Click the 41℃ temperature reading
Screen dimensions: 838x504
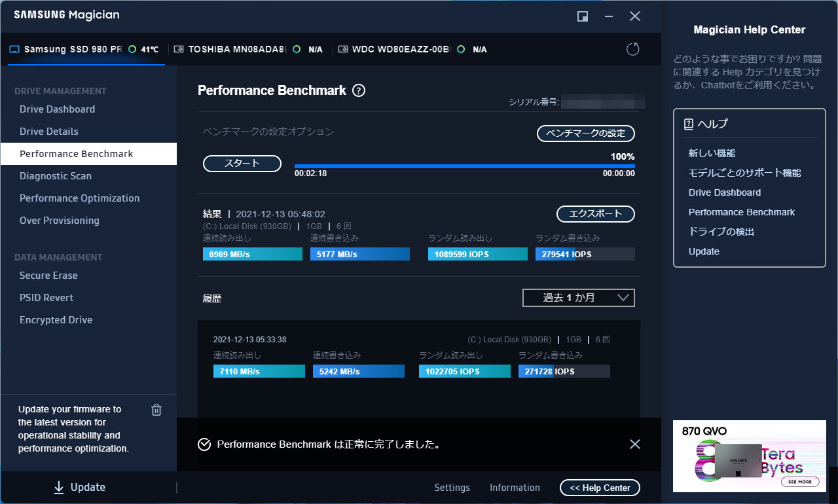150,49
